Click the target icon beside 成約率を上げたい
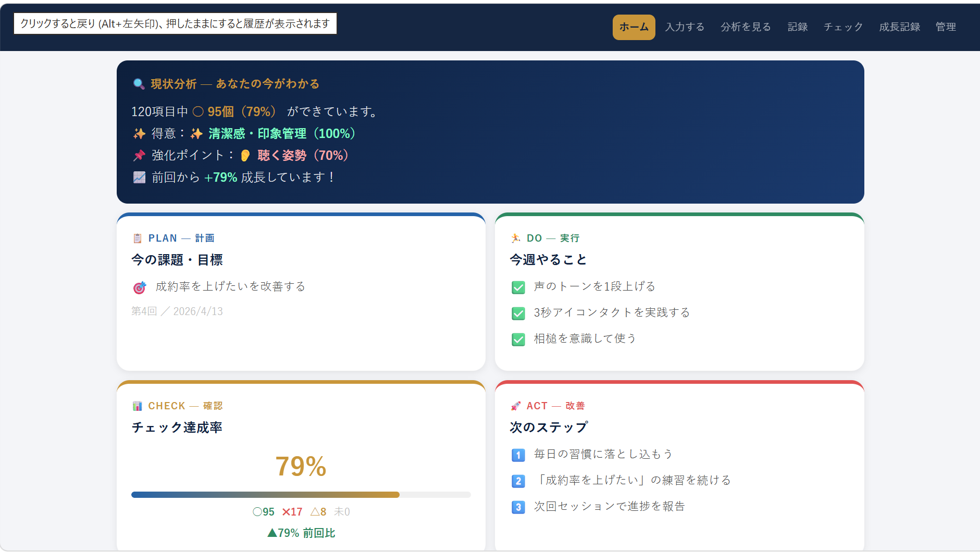This screenshot has width=980, height=552. tap(140, 287)
